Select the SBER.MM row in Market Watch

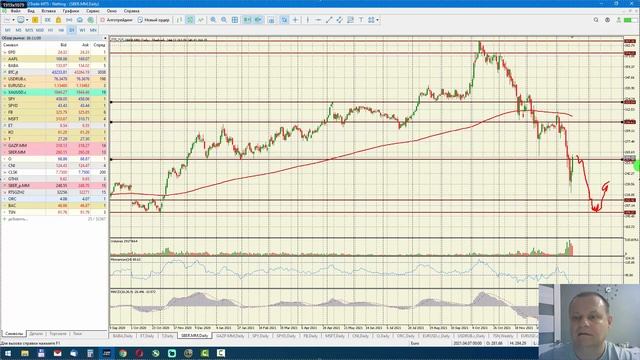coord(54,152)
